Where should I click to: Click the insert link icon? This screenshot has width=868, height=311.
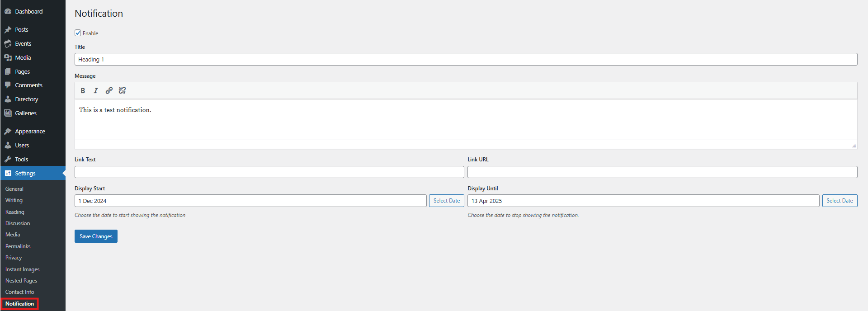109,90
